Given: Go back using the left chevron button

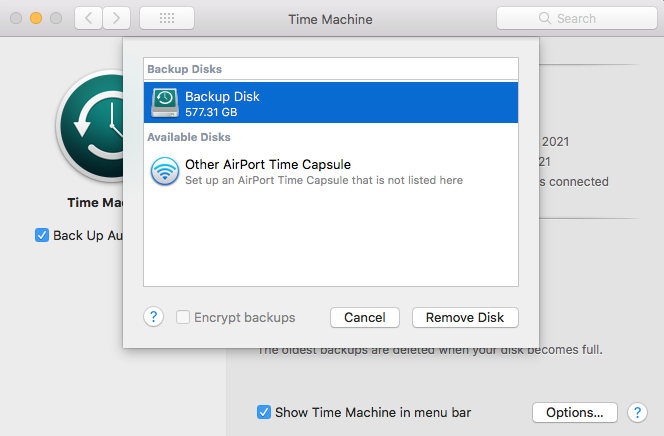Looking at the screenshot, I should click(89, 18).
